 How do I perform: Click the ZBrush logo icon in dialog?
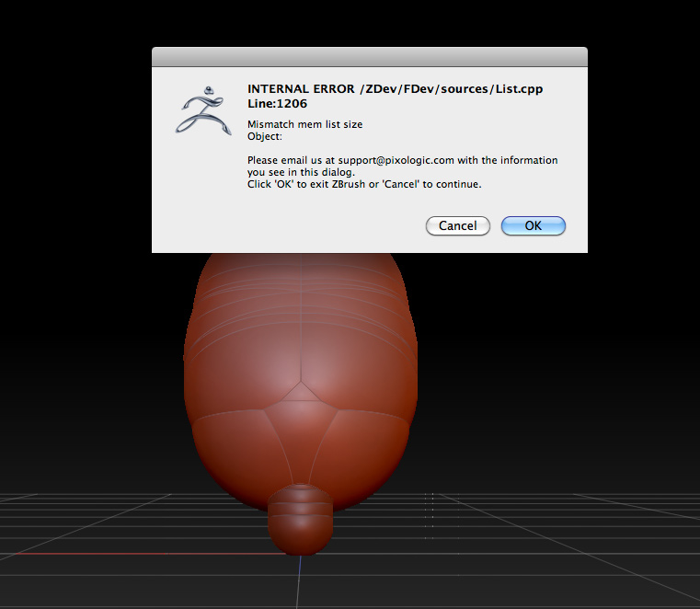click(203, 110)
